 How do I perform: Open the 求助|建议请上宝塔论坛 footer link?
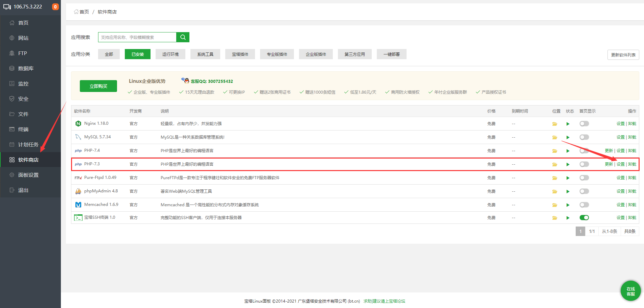[384, 301]
